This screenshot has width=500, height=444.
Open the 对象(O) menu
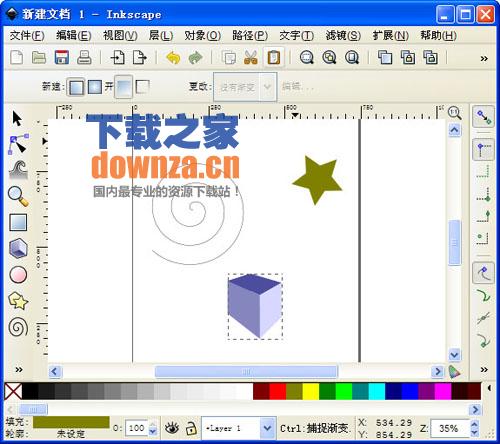(x=202, y=35)
